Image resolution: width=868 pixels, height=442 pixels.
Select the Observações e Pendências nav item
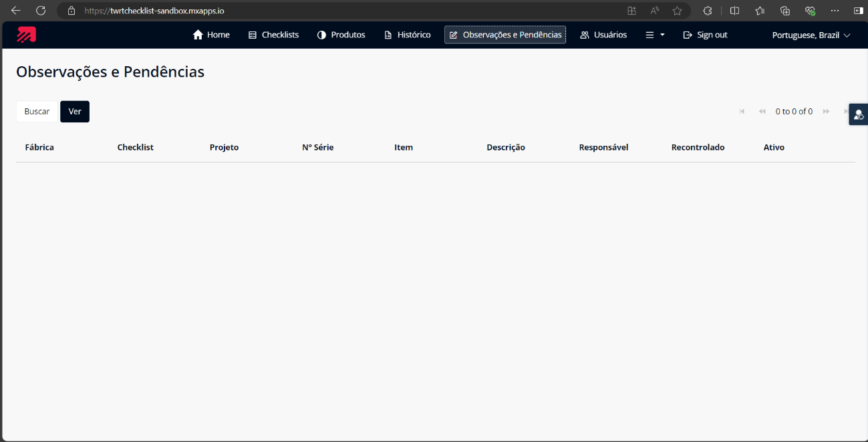pos(505,35)
